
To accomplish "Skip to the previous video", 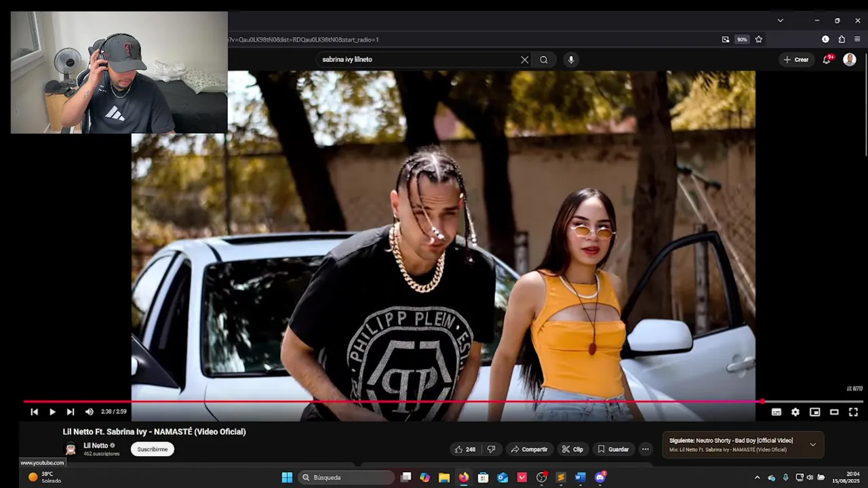I will tap(34, 411).
